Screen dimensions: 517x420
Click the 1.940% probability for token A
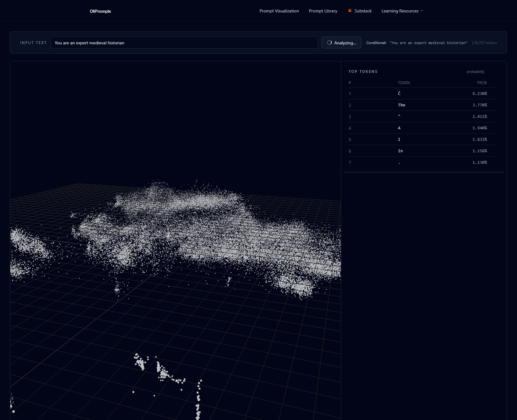[x=479, y=128]
